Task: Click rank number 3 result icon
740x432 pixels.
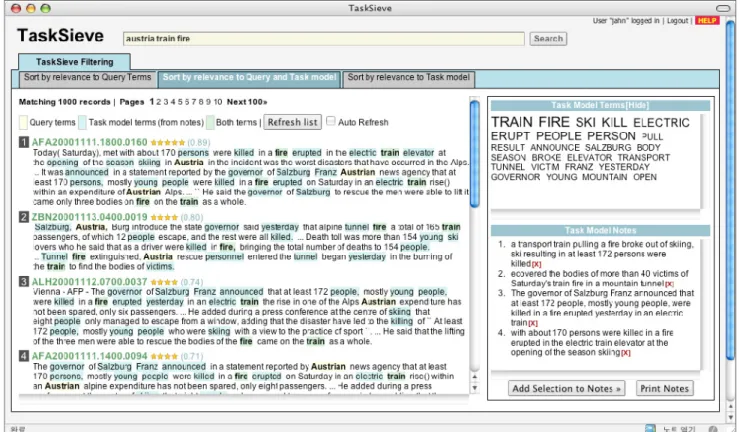Action: point(24,282)
